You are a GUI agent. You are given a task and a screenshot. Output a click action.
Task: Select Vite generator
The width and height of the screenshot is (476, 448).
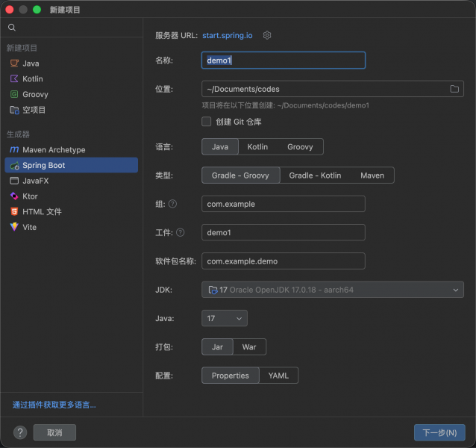(x=72, y=227)
